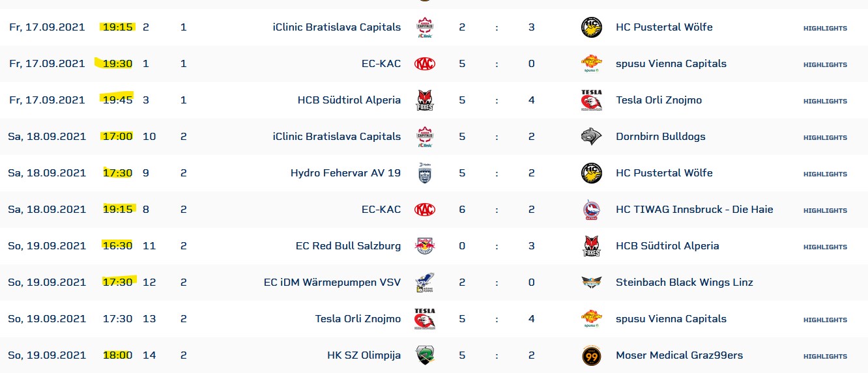868x373 pixels.
Task: Open the Steinbach Black Wings Linz team name
Action: (684, 283)
